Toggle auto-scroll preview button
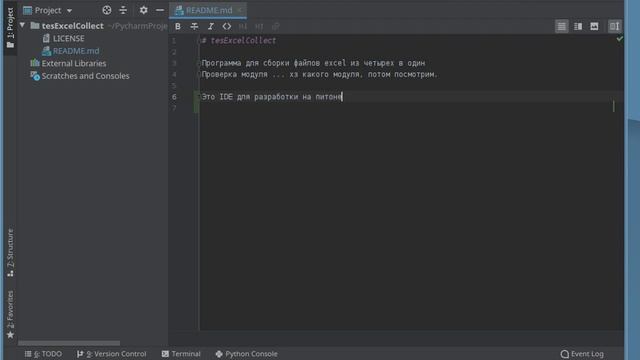Image resolution: width=640 pixels, height=360 pixels. pos(614,27)
